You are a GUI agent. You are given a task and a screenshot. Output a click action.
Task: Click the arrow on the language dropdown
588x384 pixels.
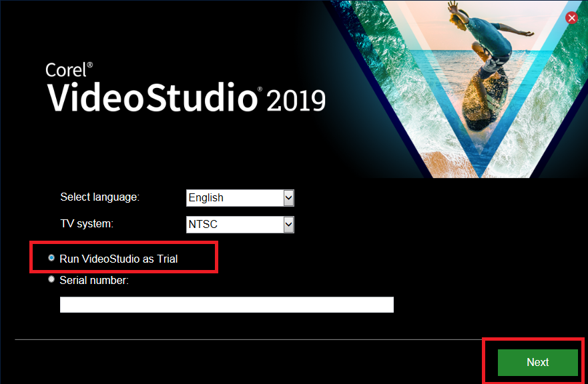(x=288, y=198)
